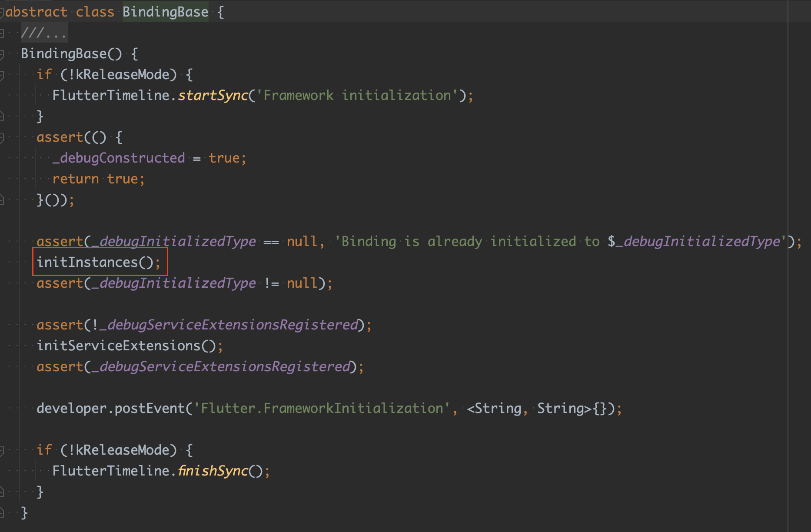The height and width of the screenshot is (532, 811).
Task: Click 'kReleaseMode' in the second if statement
Action: (123, 450)
